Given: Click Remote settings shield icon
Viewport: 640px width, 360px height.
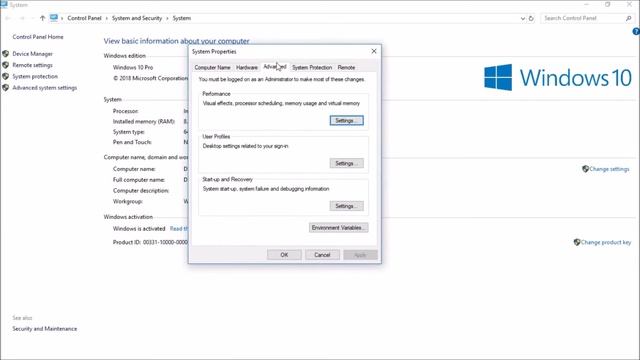Looking at the screenshot, I should [x=6, y=65].
